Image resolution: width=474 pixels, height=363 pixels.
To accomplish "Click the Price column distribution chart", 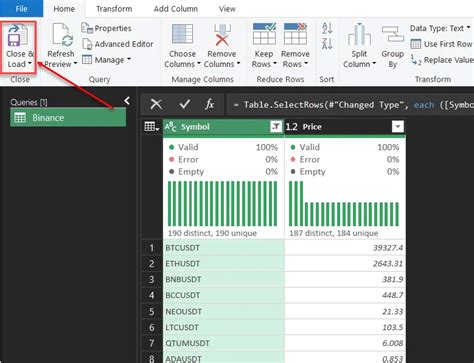I will pos(344,204).
